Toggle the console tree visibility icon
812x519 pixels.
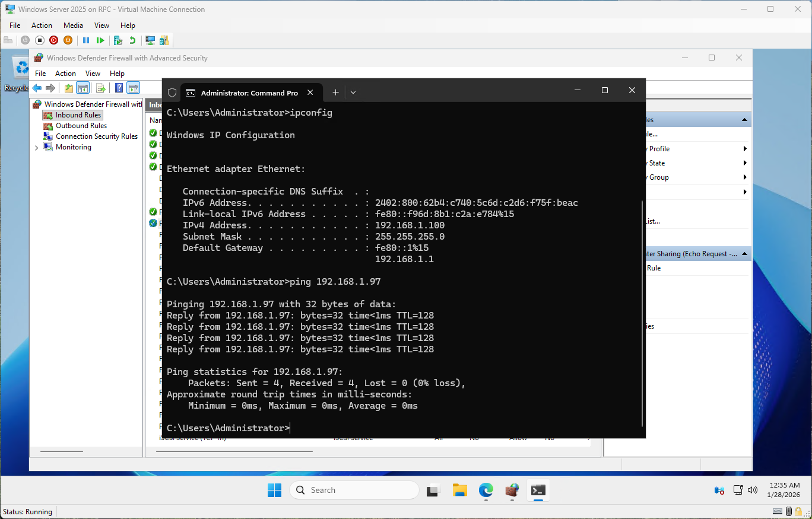click(x=83, y=87)
